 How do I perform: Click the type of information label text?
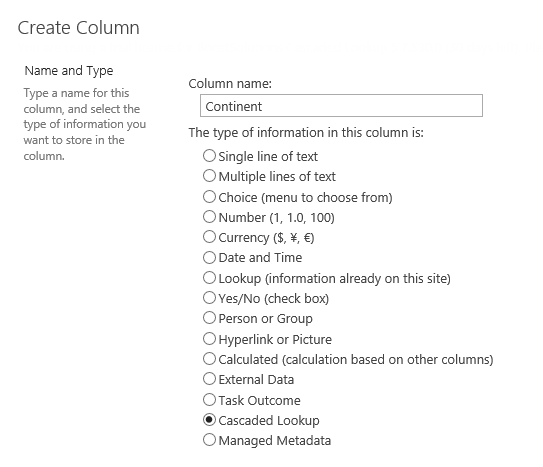pyautogui.click(x=306, y=133)
